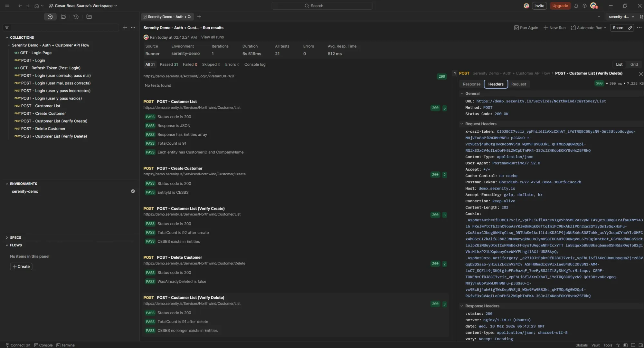This screenshot has width=644, height=348.
Task: Open notifications via the bell icon
Action: click(x=576, y=6)
